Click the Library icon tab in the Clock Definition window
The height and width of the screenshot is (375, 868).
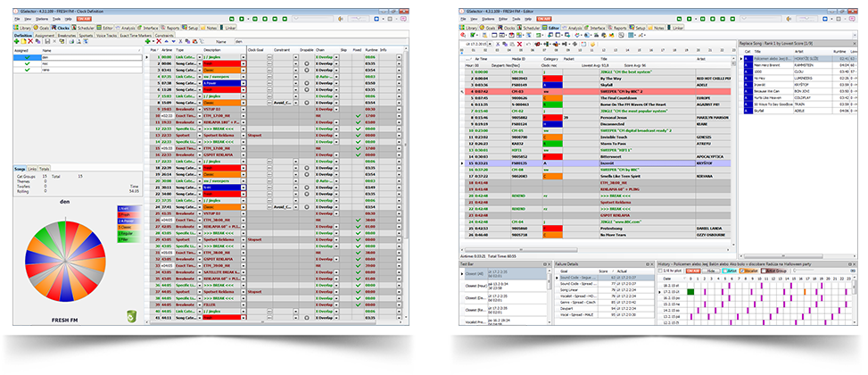[x=22, y=28]
